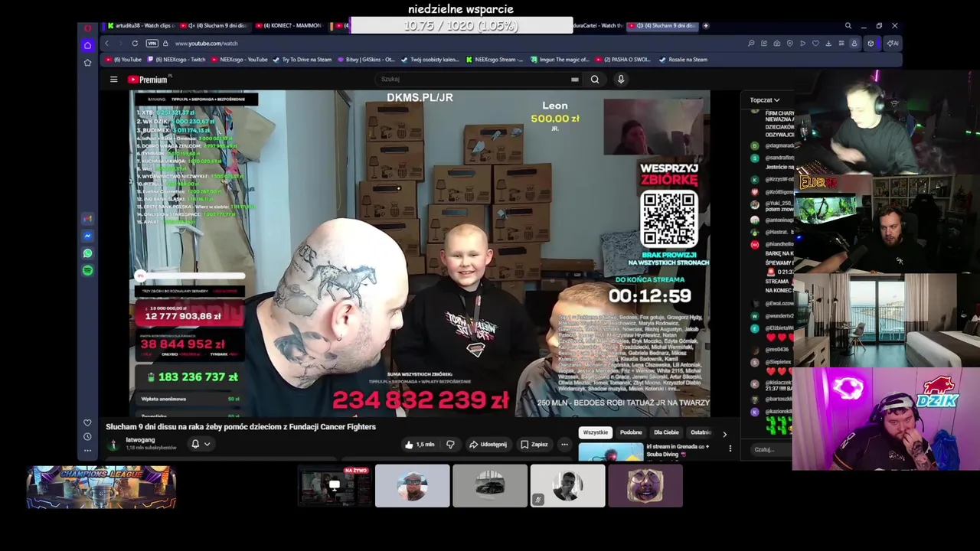
Task: Click the łatwogang channel avatar
Action: tap(113, 444)
